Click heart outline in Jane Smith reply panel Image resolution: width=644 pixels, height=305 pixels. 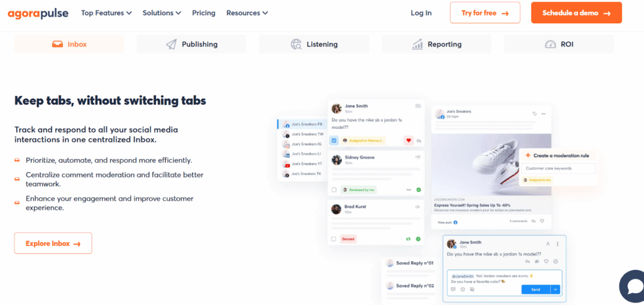[x=547, y=262]
